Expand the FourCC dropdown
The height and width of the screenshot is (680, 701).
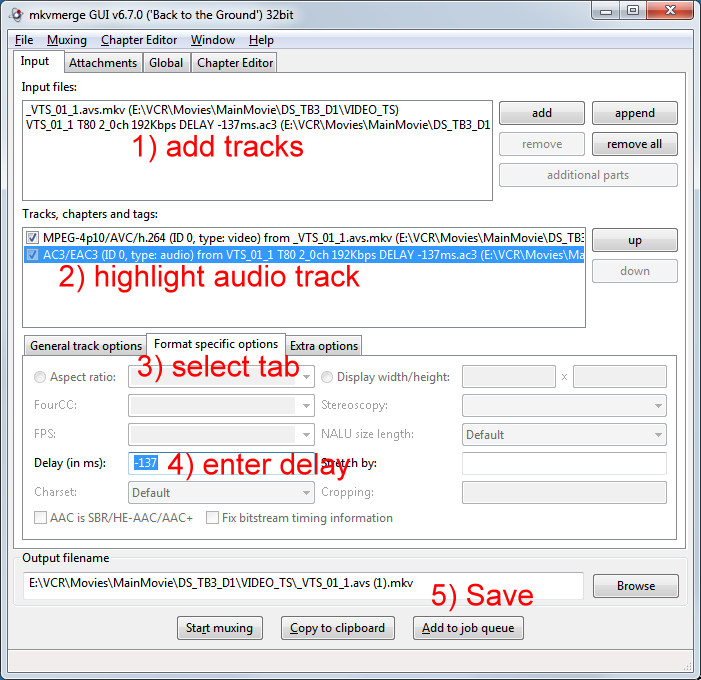tap(306, 405)
